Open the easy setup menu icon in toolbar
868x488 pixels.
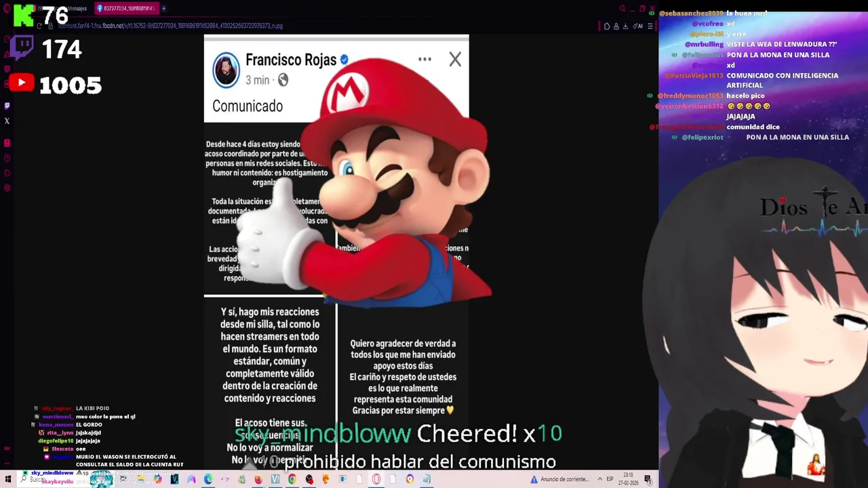650,26
